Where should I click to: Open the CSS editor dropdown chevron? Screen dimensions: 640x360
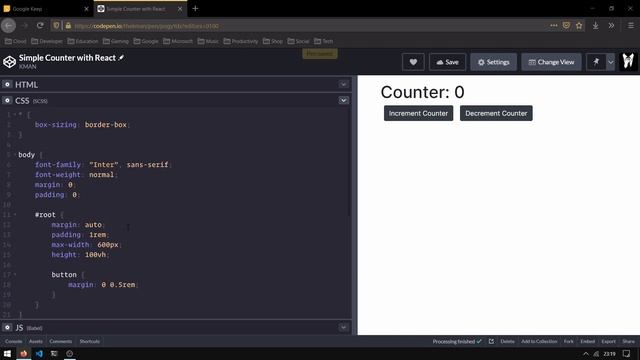[x=343, y=100]
